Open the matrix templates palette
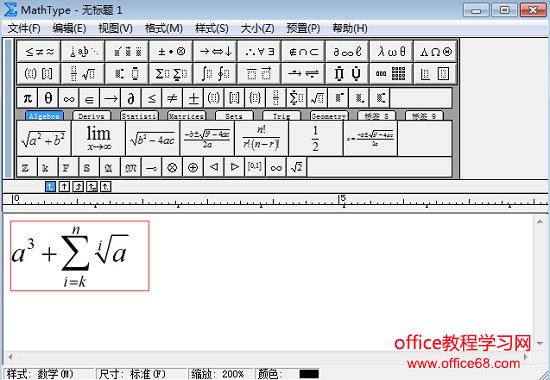550x380 pixels. pyautogui.click(x=391, y=74)
